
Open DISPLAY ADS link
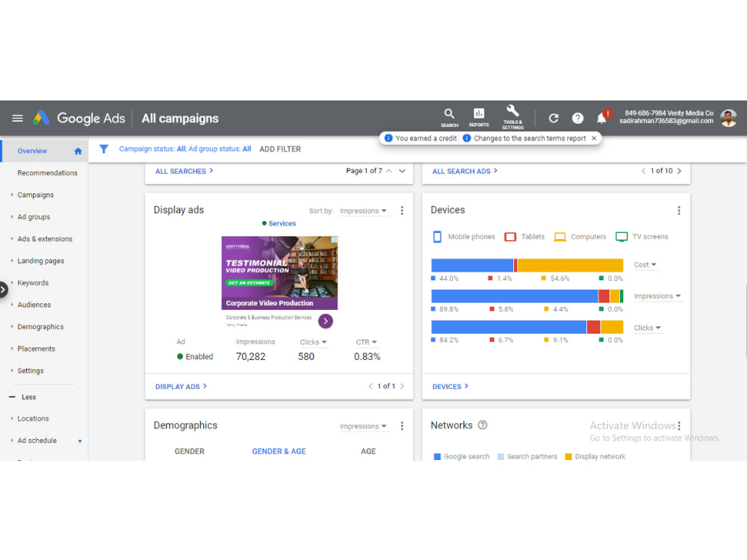pyautogui.click(x=181, y=386)
